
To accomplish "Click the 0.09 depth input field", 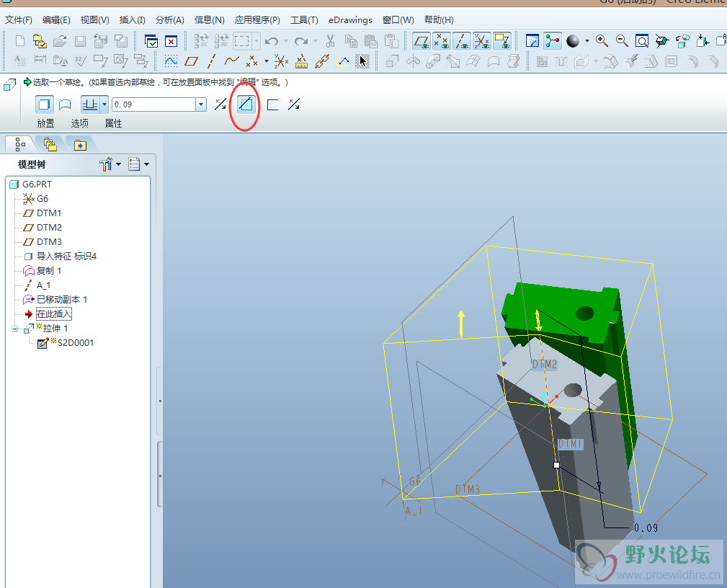I will pyautogui.click(x=153, y=104).
